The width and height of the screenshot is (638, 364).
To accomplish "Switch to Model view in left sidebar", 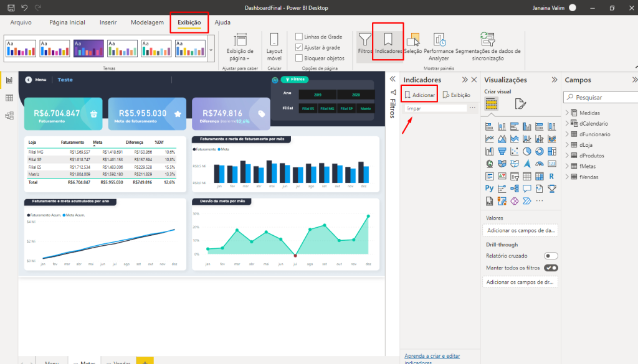I will click(x=9, y=116).
